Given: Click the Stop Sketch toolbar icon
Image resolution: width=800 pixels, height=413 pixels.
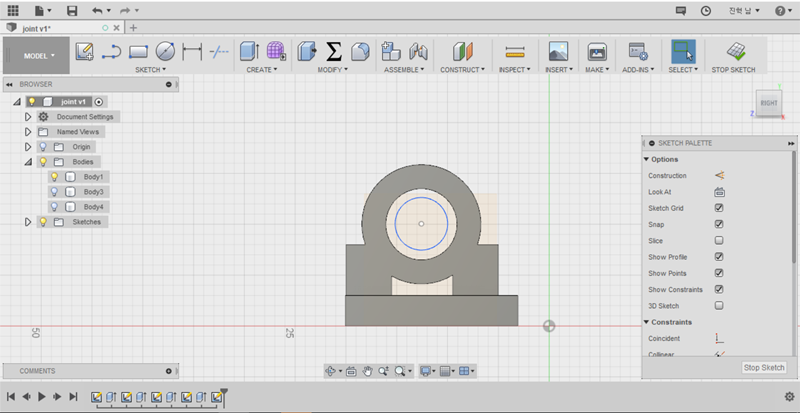Looking at the screenshot, I should tap(734, 51).
